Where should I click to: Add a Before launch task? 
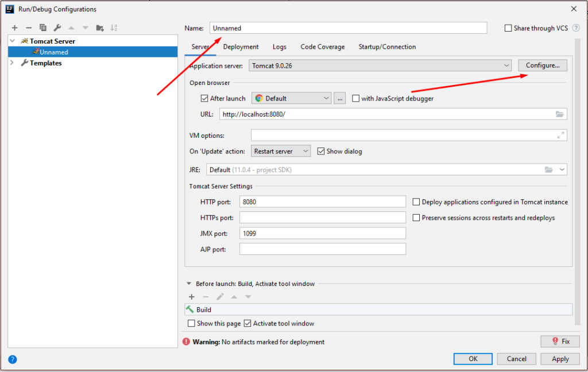coord(192,297)
